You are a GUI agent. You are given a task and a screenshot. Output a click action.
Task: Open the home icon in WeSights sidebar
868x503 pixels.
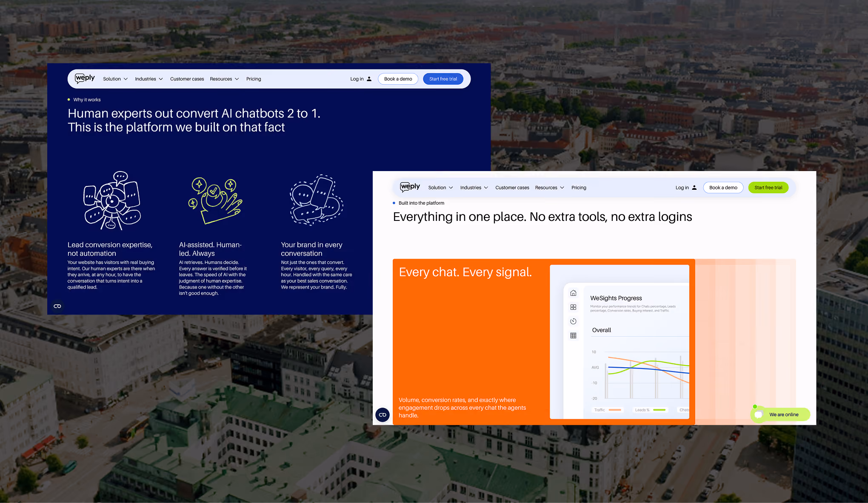(x=574, y=293)
